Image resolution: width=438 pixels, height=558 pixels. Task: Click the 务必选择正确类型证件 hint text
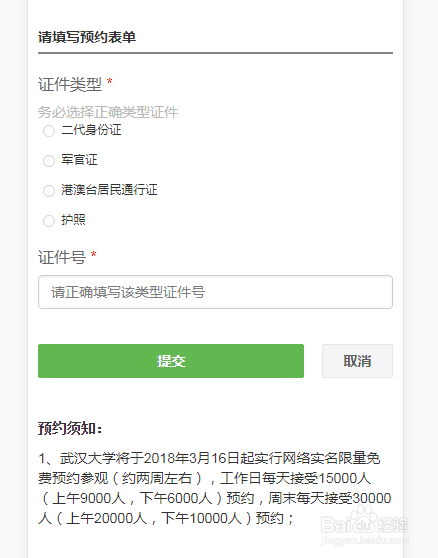tap(108, 112)
